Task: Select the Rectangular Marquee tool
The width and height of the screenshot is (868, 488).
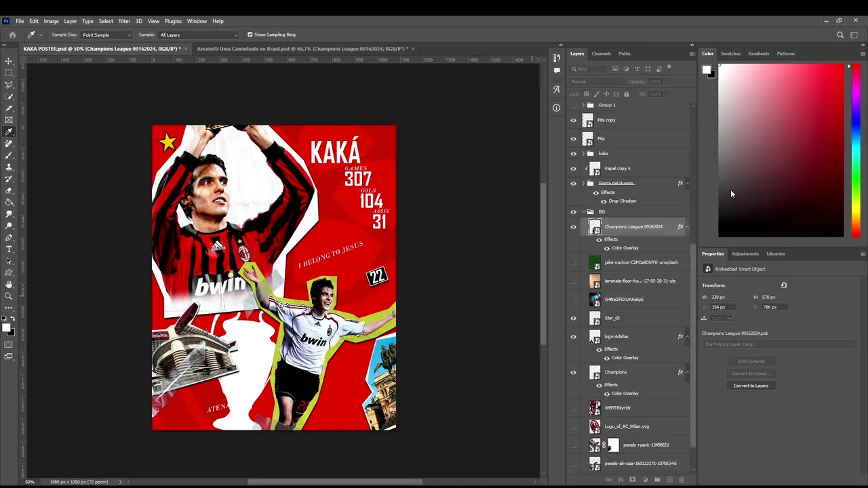Action: [x=9, y=73]
